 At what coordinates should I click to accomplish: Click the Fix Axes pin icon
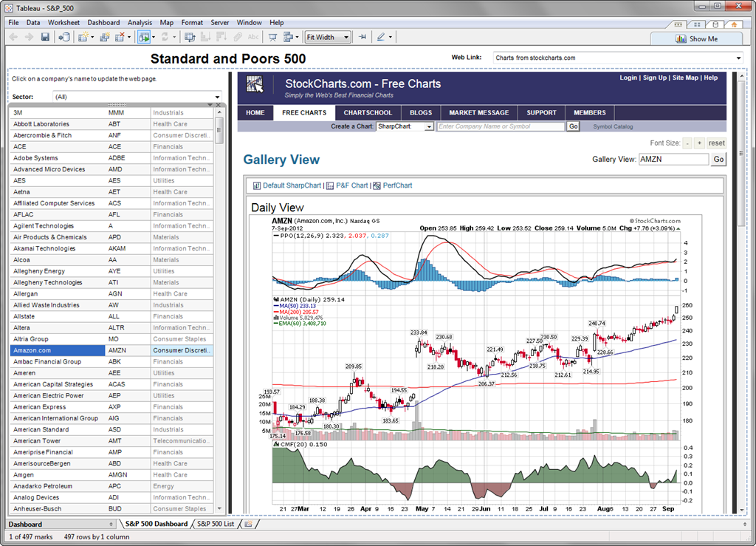(x=362, y=37)
